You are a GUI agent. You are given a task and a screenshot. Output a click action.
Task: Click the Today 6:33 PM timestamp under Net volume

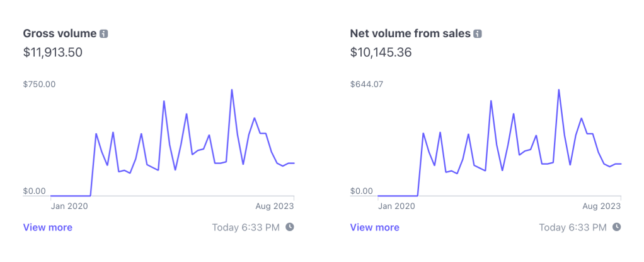coord(573,227)
